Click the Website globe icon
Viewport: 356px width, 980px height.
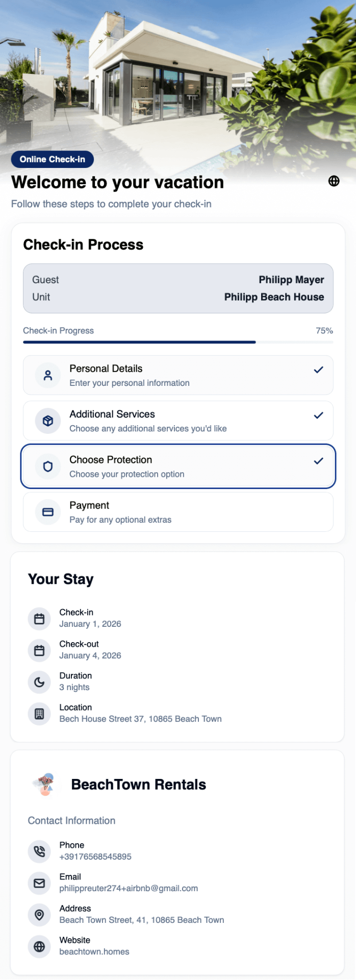(39, 947)
